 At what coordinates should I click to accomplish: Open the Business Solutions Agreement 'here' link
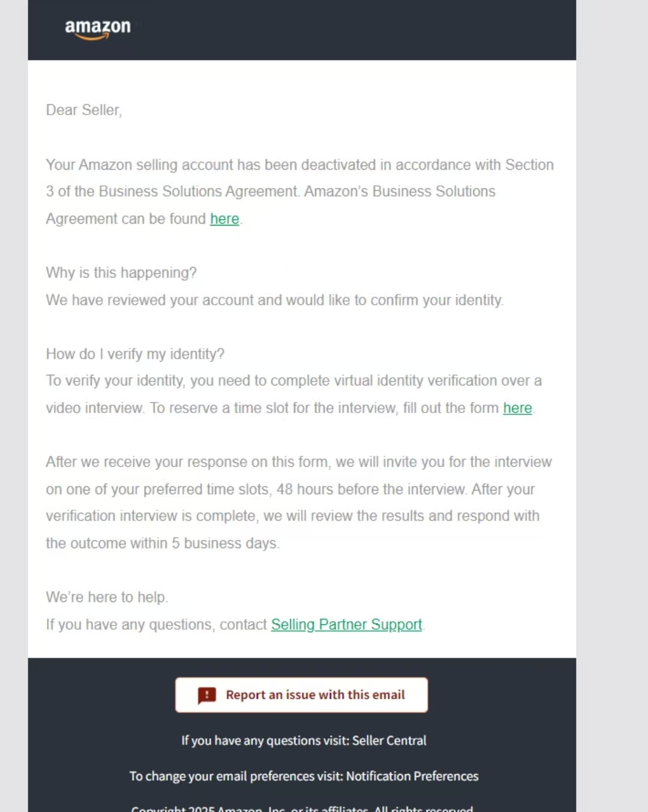224,219
